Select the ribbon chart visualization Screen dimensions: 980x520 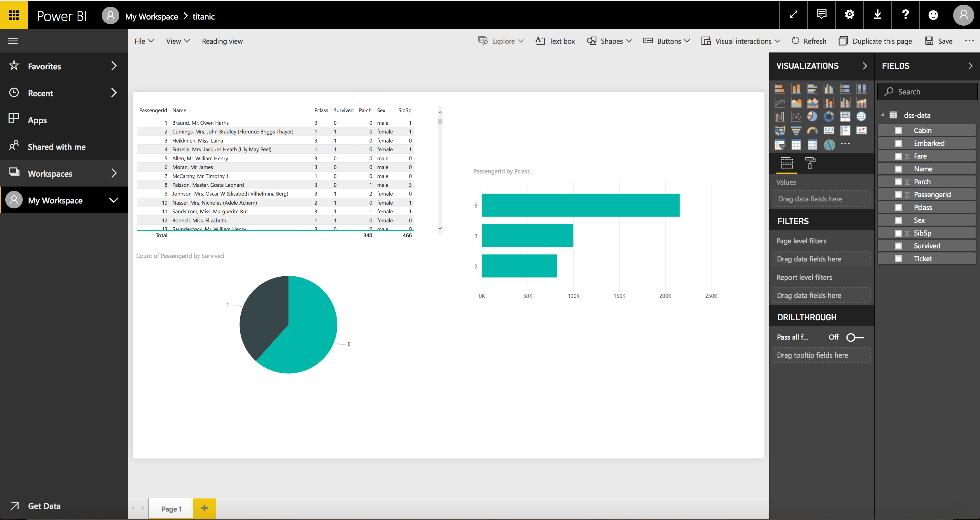point(861,103)
